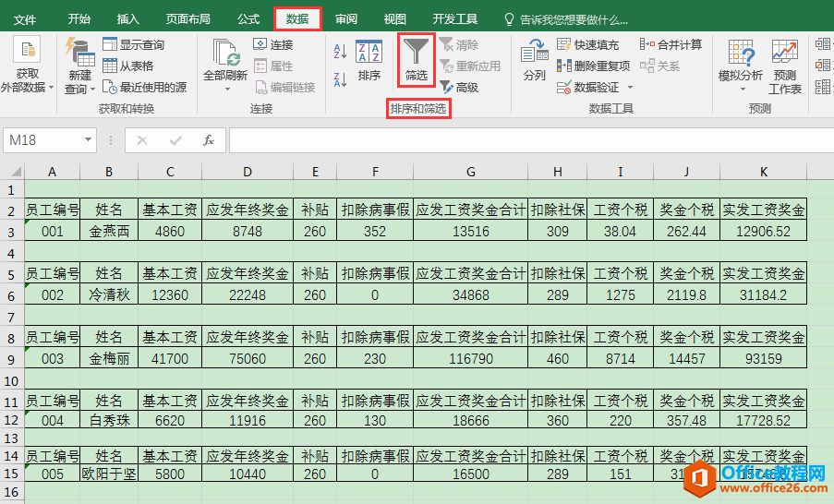
Task: Select cell containing 16500
Action: click(471, 474)
